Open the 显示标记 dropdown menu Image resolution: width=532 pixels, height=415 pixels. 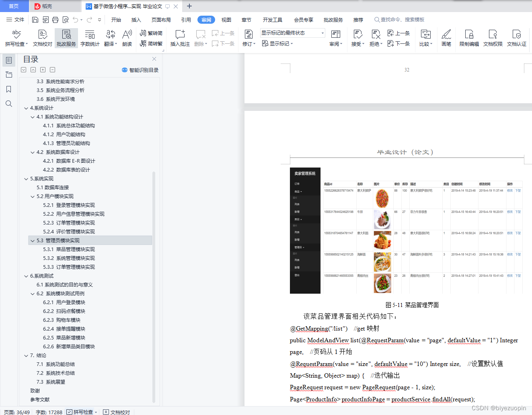coord(277,43)
